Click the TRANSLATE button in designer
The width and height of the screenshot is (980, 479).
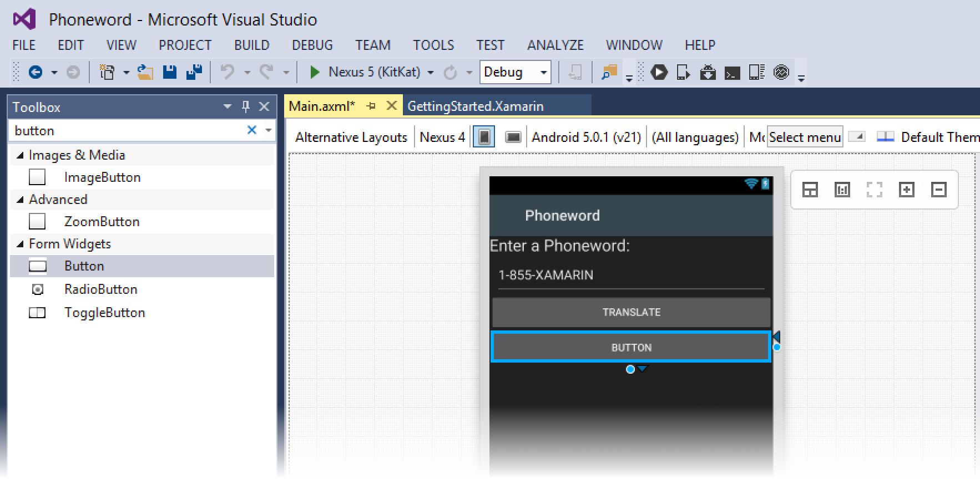click(631, 312)
